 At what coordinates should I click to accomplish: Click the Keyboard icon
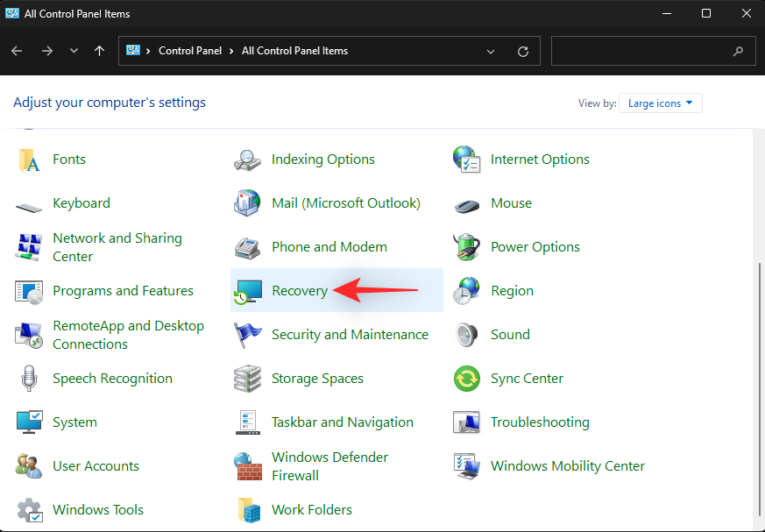tap(29, 208)
